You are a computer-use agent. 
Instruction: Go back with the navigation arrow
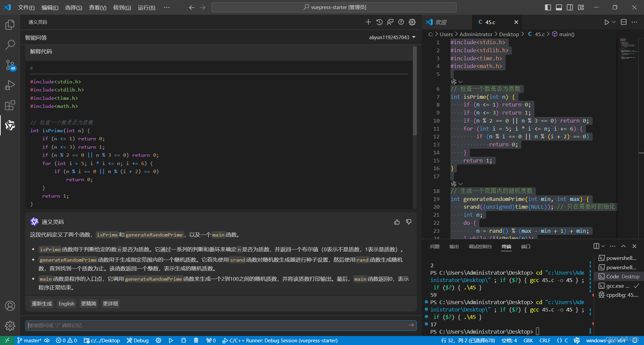pyautogui.click(x=192, y=7)
